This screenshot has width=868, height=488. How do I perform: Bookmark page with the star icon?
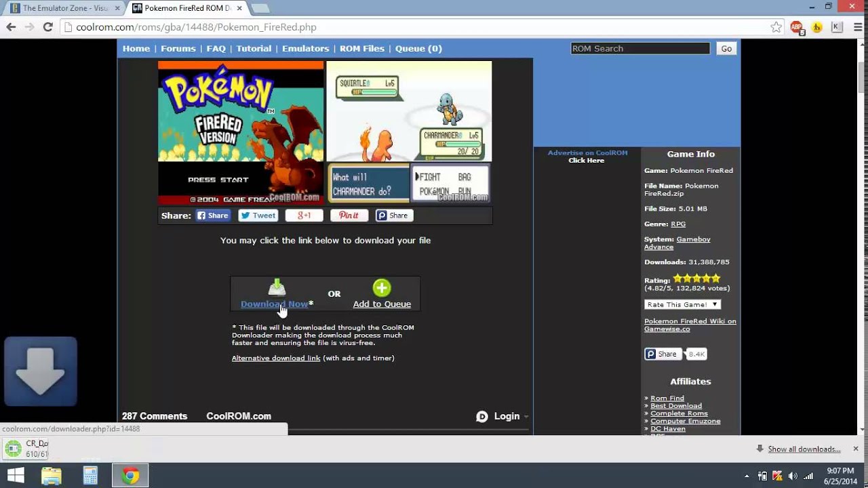pos(776,27)
